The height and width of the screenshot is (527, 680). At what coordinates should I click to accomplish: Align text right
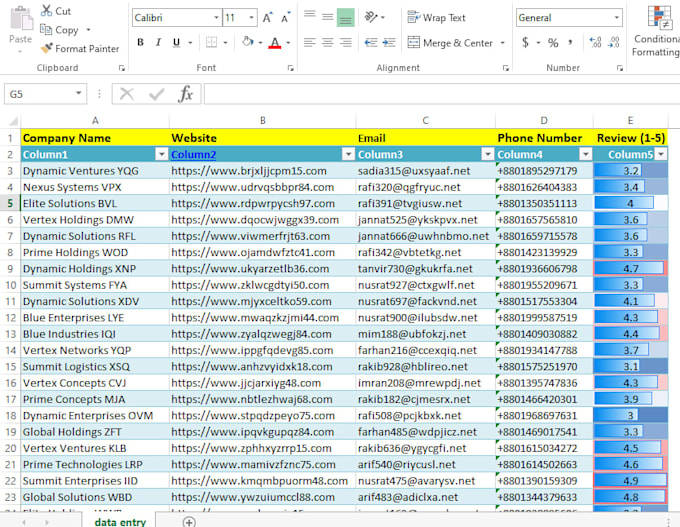346,43
